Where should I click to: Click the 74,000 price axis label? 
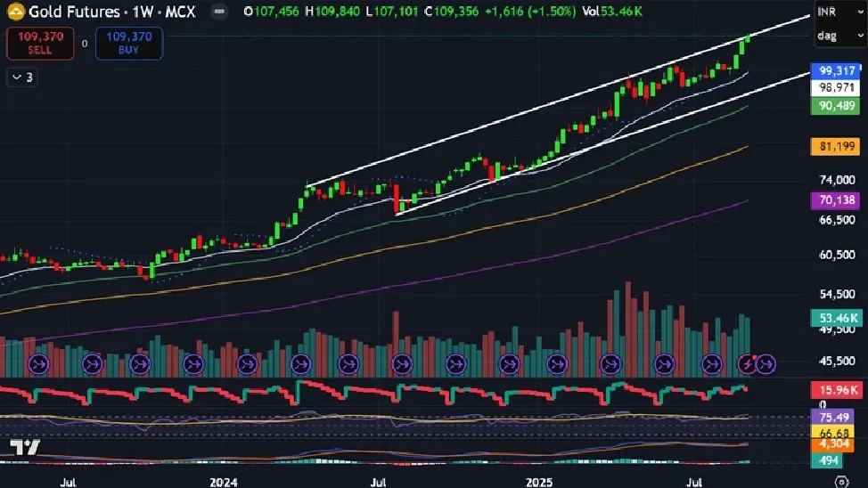click(837, 180)
